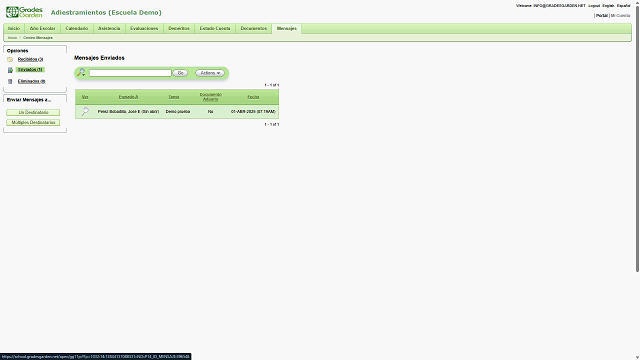Click the Go search button
This screenshot has width=640, height=360.
pos(180,73)
